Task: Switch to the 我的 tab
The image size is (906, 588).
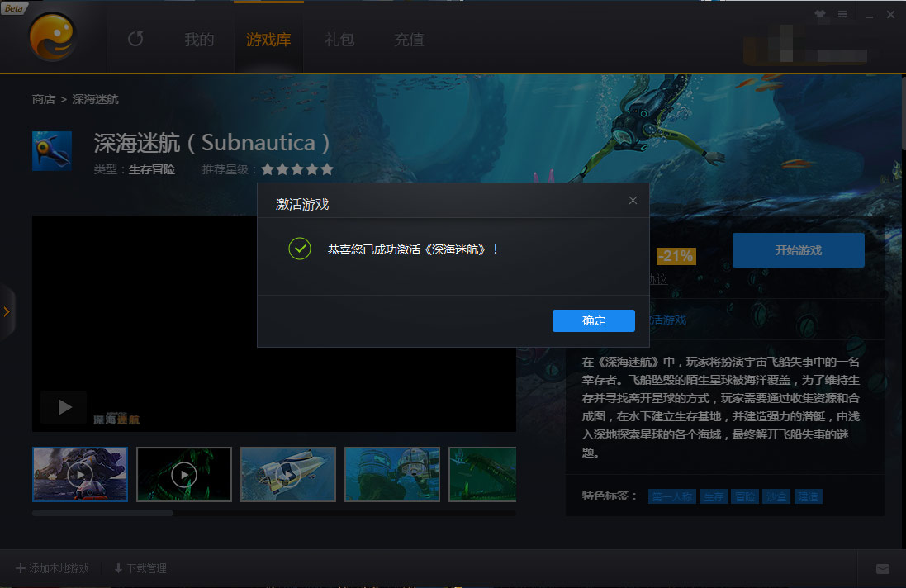Action: click(x=199, y=40)
